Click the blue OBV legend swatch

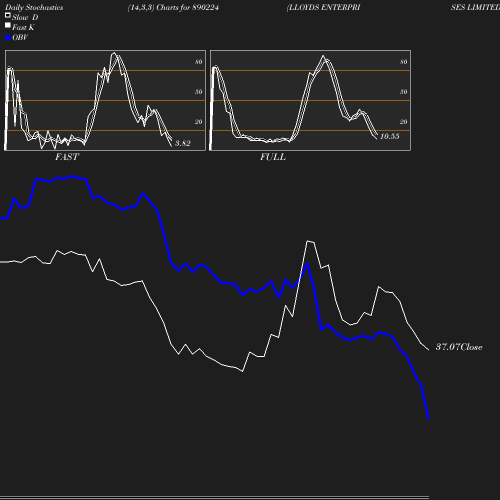point(8,38)
